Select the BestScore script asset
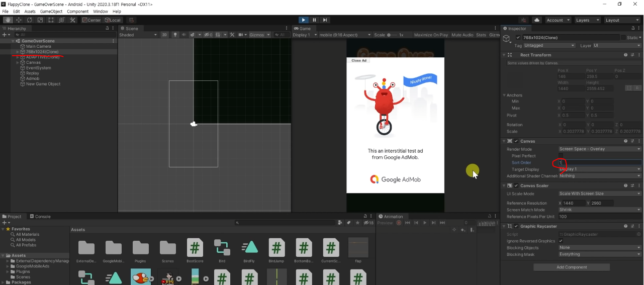 [x=195, y=250]
